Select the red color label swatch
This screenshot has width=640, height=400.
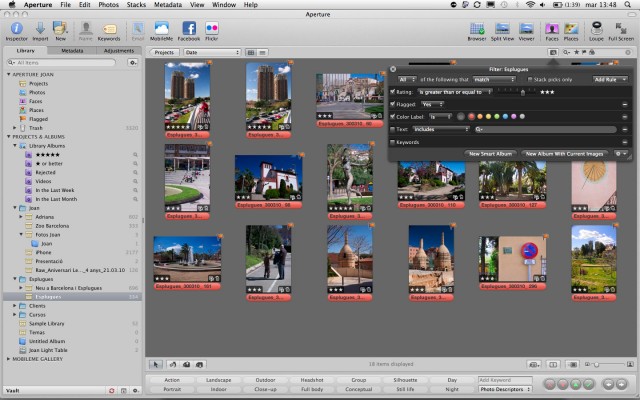point(471,117)
